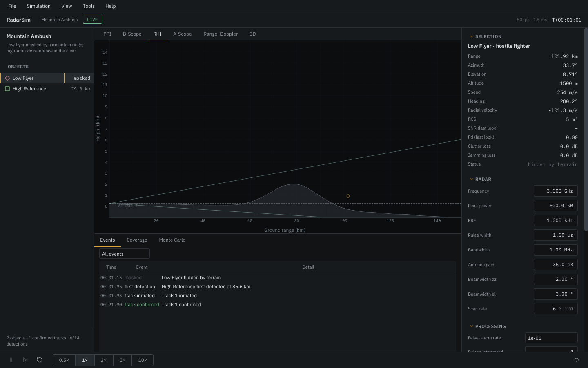Open the Simulation menu
The width and height of the screenshot is (588, 368).
pos(39,6)
